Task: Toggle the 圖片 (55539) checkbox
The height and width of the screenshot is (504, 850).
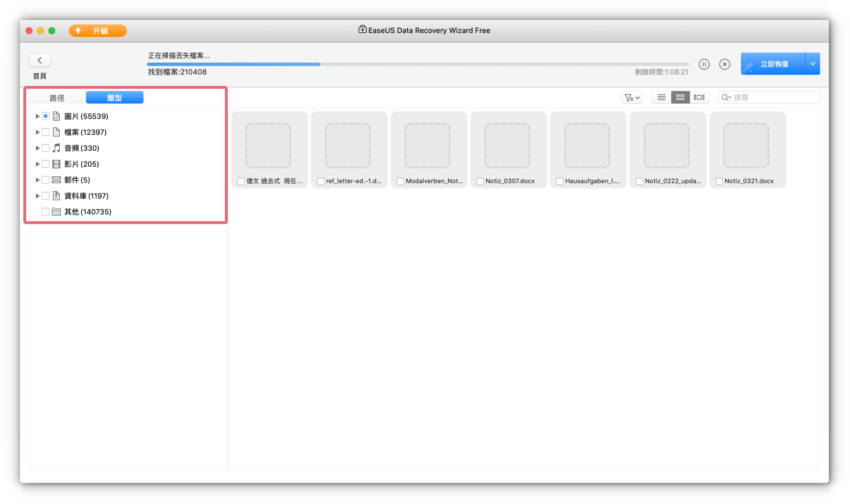Action: 46,116
